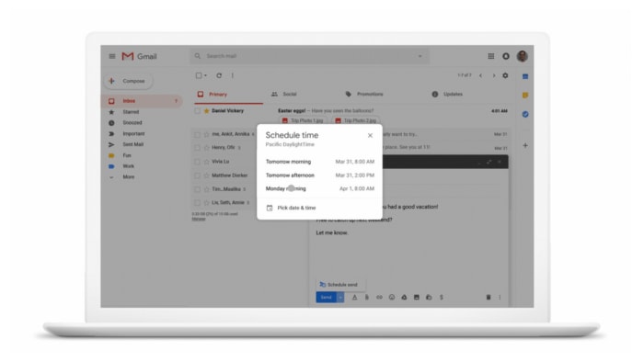Open the notifications bell icon
Image resolution: width=644 pixels, height=362 pixels.
click(506, 56)
